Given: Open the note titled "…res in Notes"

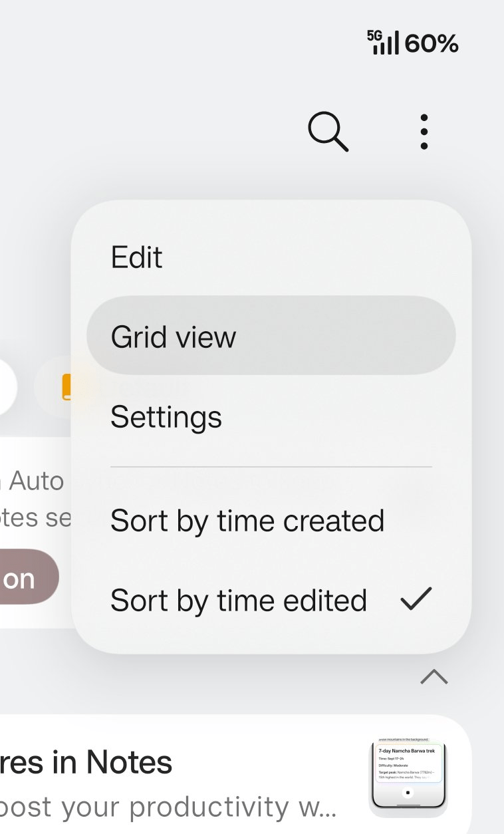Looking at the screenshot, I should tap(86, 762).
